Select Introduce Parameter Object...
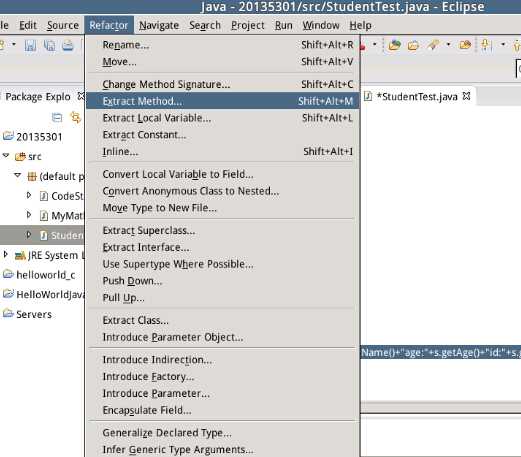The width and height of the screenshot is (521, 457). pos(223,337)
